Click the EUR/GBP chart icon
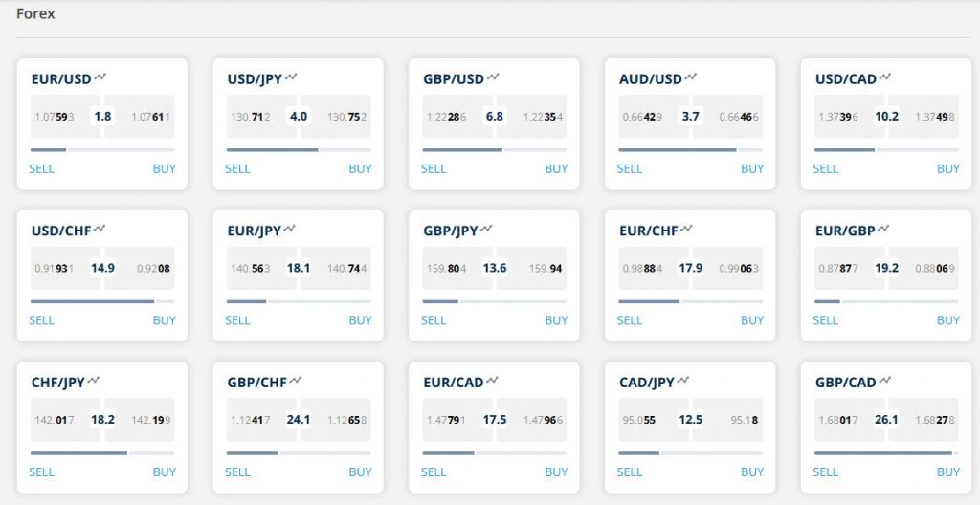This screenshot has height=505, width=980. click(x=882, y=229)
